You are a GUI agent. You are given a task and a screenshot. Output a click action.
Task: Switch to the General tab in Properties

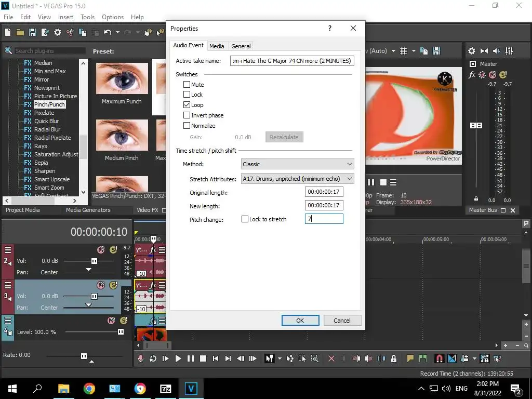[x=241, y=46]
